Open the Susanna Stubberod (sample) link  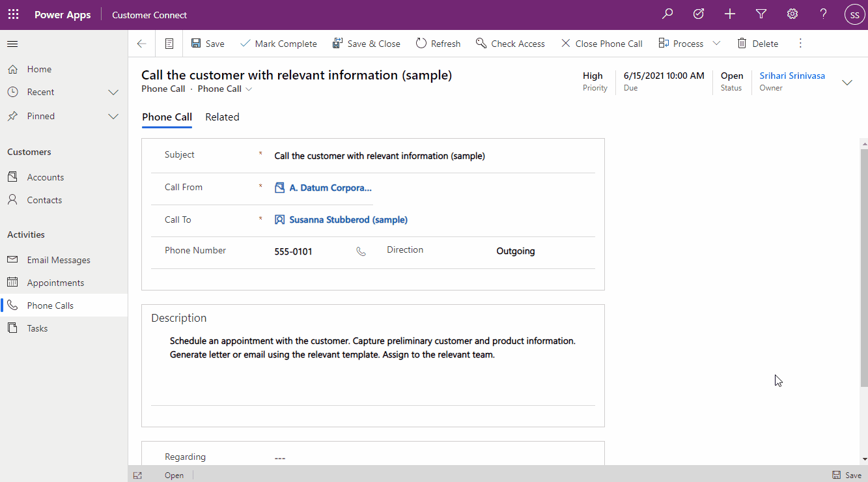[x=348, y=220]
